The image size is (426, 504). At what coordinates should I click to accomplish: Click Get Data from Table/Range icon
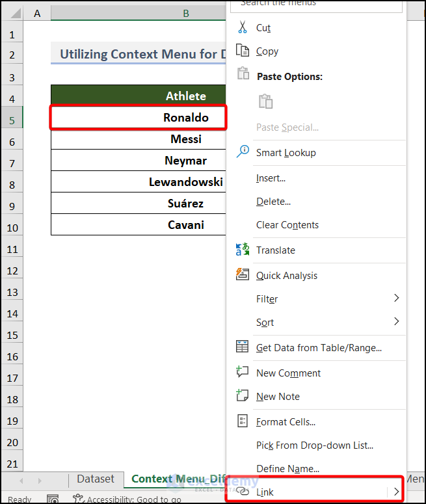tap(243, 347)
